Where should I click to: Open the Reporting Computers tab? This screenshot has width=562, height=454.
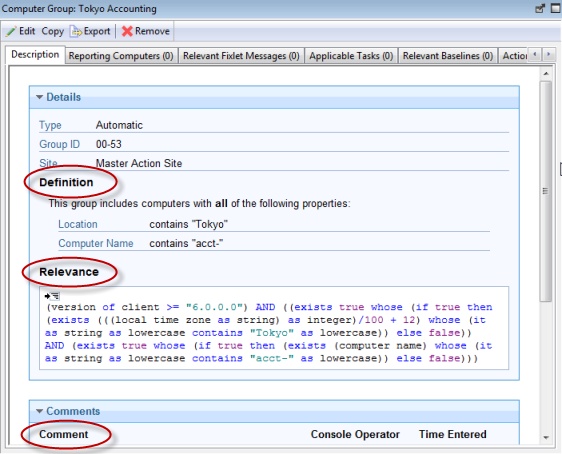[x=121, y=56]
